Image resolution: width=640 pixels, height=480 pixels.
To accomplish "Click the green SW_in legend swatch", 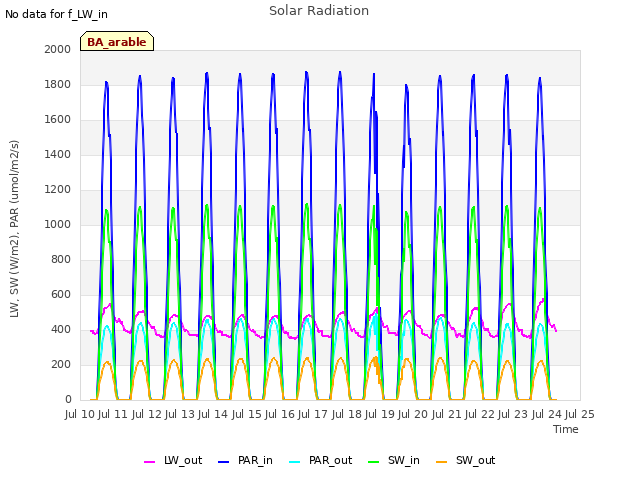I will pyautogui.click(x=373, y=462).
